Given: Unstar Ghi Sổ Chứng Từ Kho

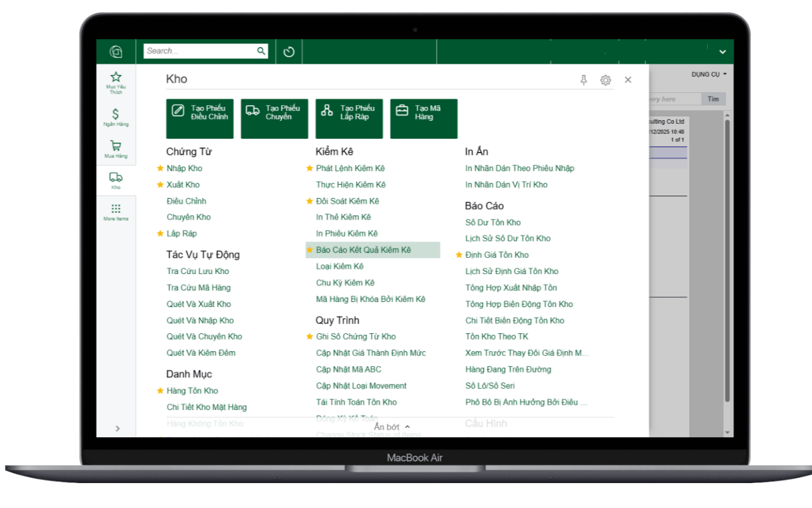Looking at the screenshot, I should tap(310, 337).
